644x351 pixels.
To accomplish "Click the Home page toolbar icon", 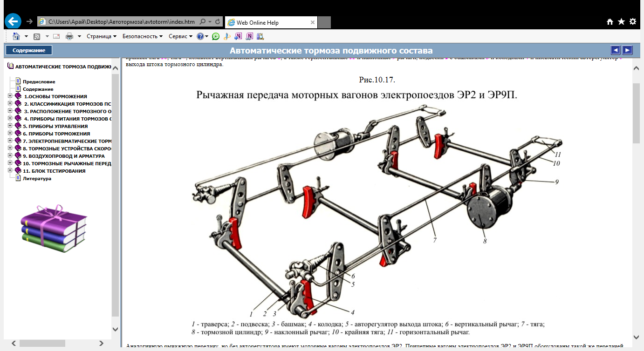I will point(16,36).
